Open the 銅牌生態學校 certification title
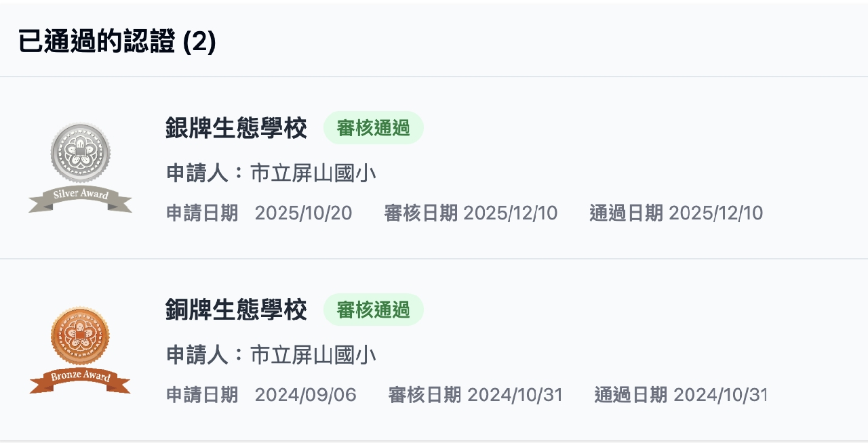Image resolution: width=868 pixels, height=443 pixels. coord(236,310)
